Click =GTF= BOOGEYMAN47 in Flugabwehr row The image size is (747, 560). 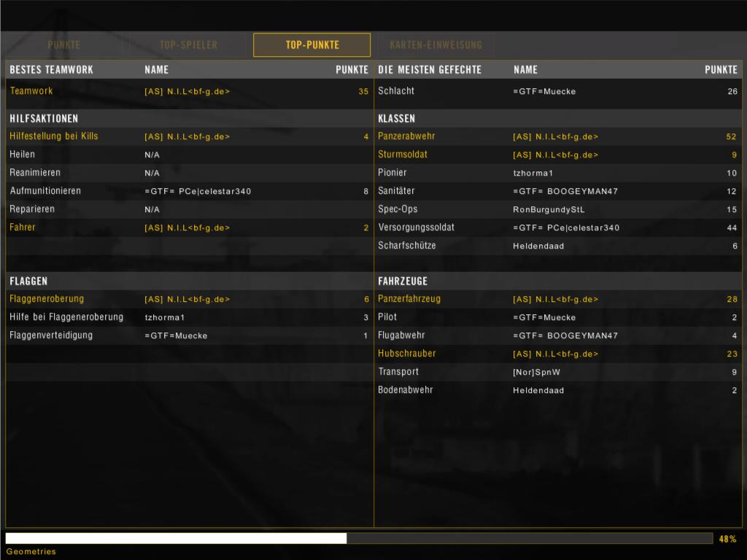click(565, 335)
